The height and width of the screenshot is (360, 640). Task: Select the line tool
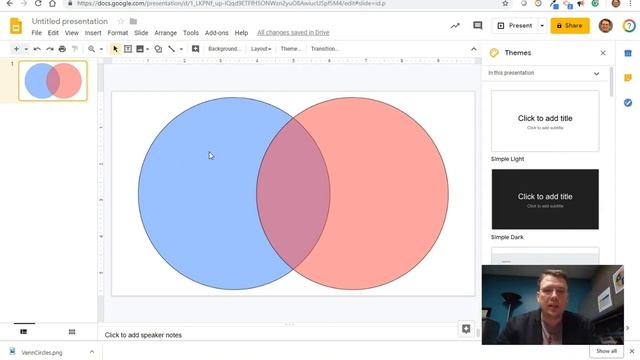tap(171, 49)
